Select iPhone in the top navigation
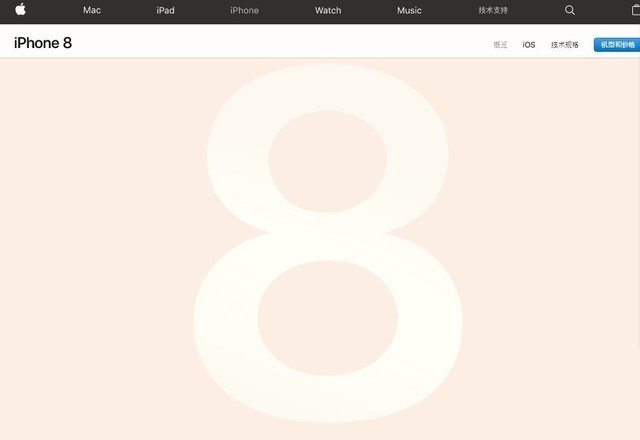This screenshot has height=440, width=640. (x=244, y=10)
